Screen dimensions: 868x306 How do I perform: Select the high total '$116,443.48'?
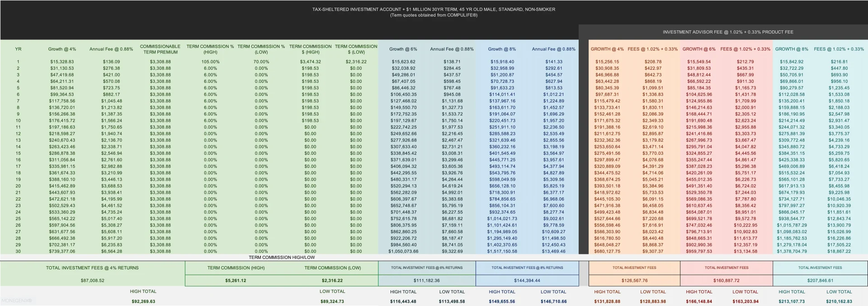[403, 301]
